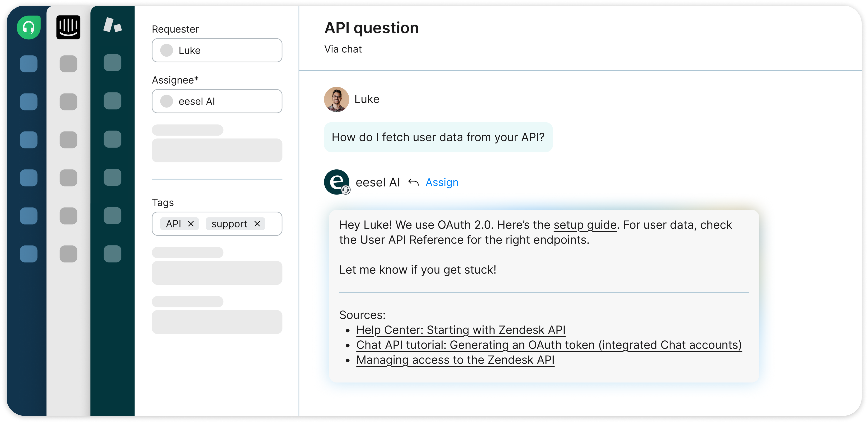The width and height of the screenshot is (868, 423).
Task: Click the eesel AI avatar icon
Action: pyautogui.click(x=336, y=182)
